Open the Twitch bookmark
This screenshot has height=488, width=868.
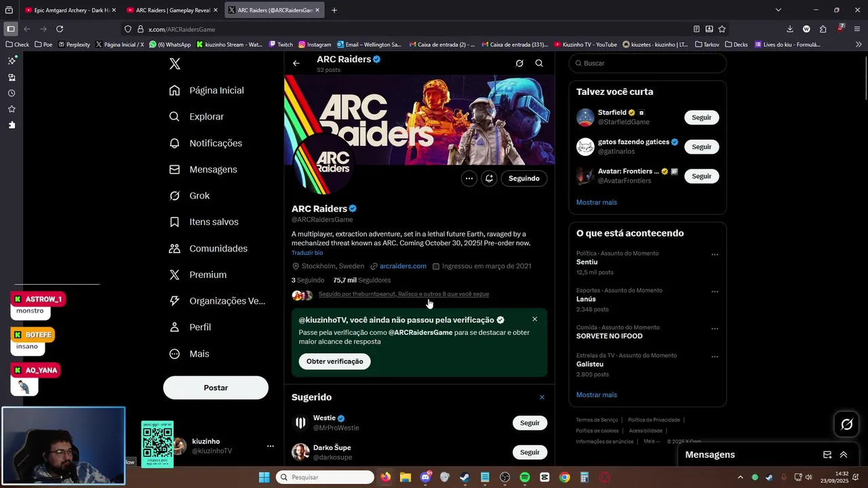(x=281, y=45)
